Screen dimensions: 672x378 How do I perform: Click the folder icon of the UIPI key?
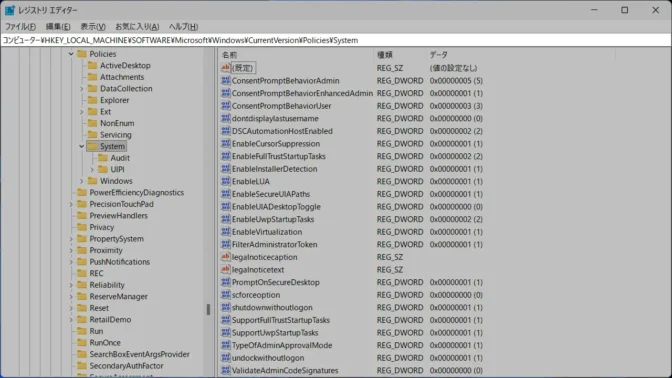[103, 169]
